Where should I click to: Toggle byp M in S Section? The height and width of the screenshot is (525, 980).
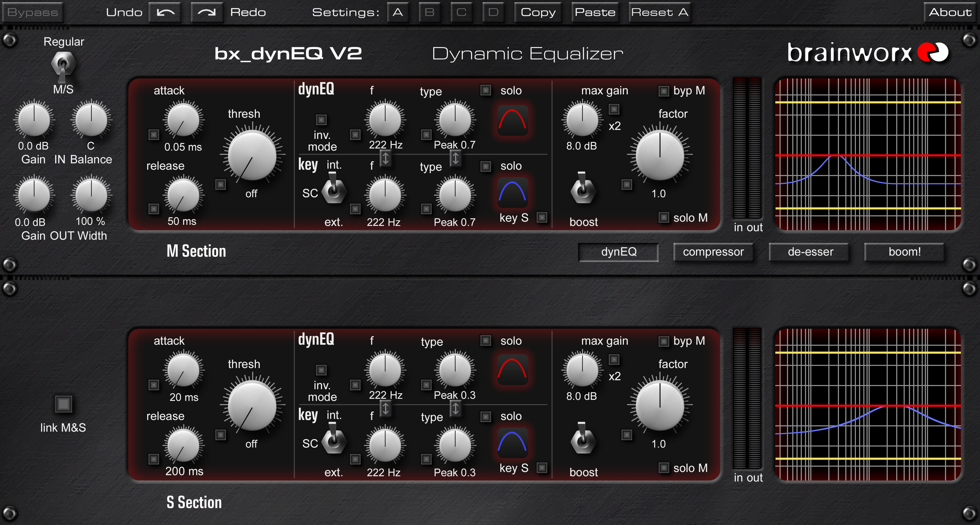(663, 341)
